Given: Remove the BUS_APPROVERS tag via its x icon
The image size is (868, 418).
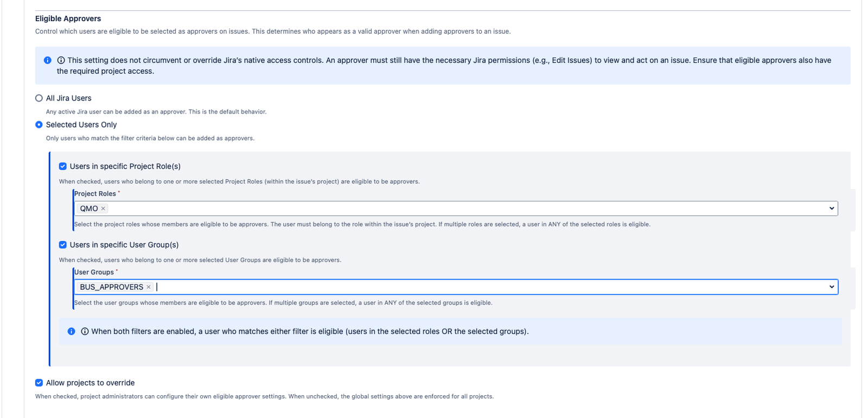Looking at the screenshot, I should [x=149, y=287].
